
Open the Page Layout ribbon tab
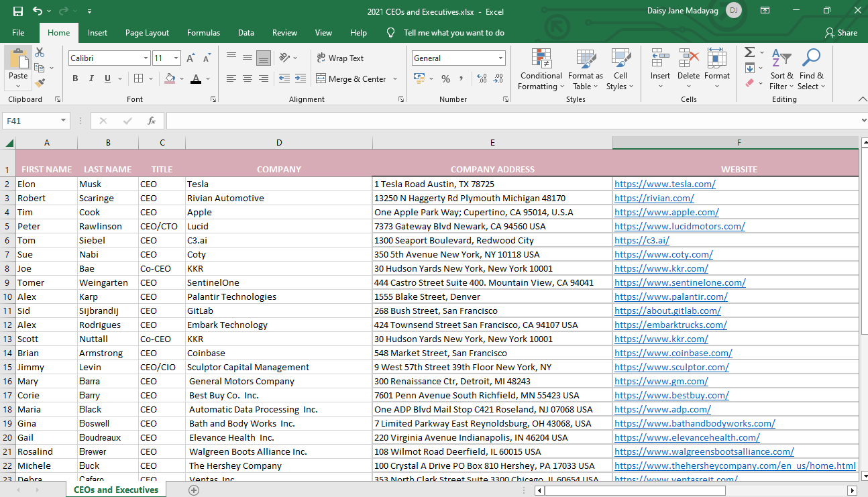pos(147,33)
